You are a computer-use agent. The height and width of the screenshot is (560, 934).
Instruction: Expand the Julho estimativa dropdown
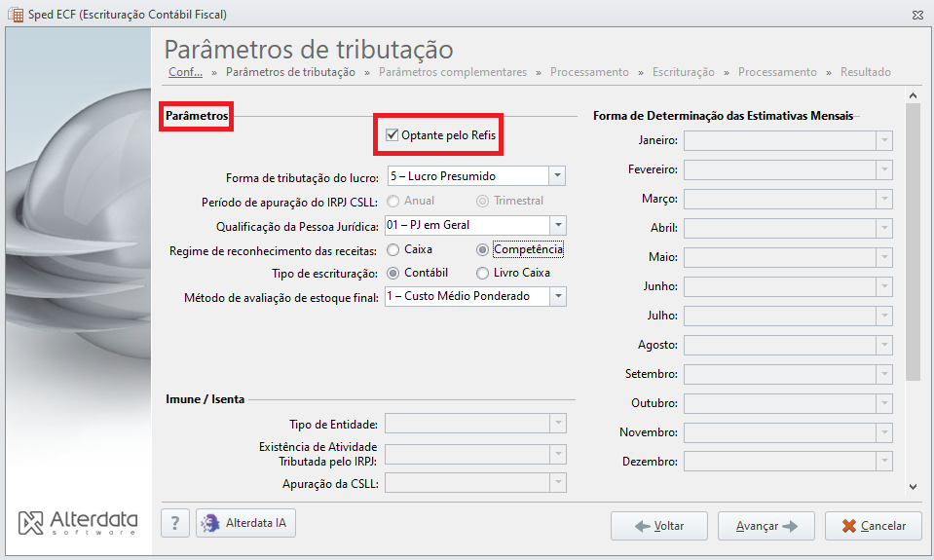884,316
